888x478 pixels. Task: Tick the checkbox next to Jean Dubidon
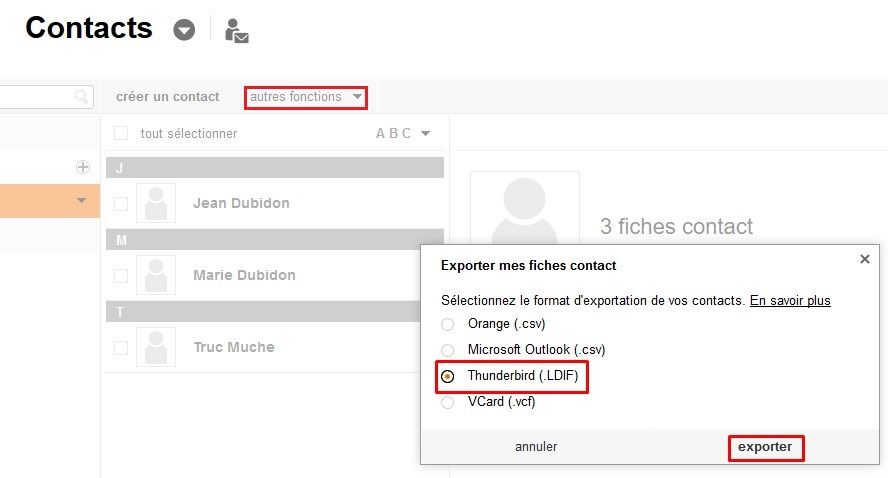[121, 203]
